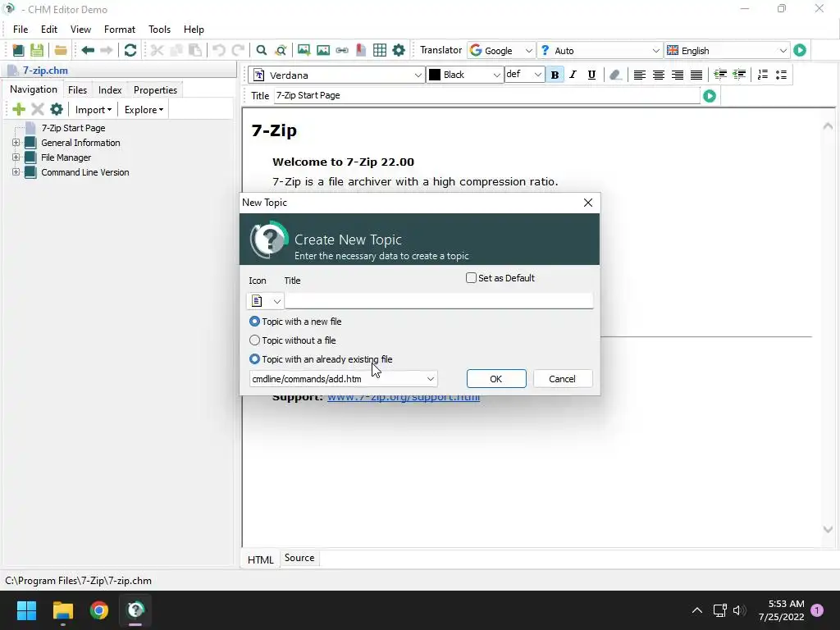Click the new topic Title input field
This screenshot has height=630, width=840.
(x=439, y=301)
